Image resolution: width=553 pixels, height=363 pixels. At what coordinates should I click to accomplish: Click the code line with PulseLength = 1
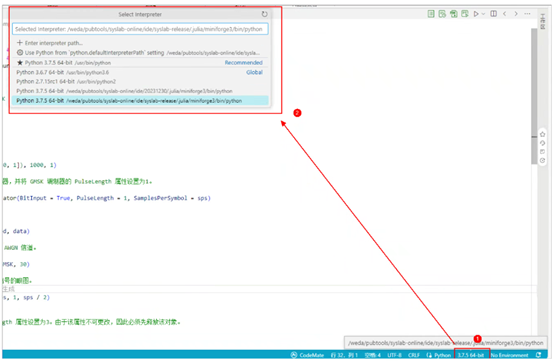[107, 198]
